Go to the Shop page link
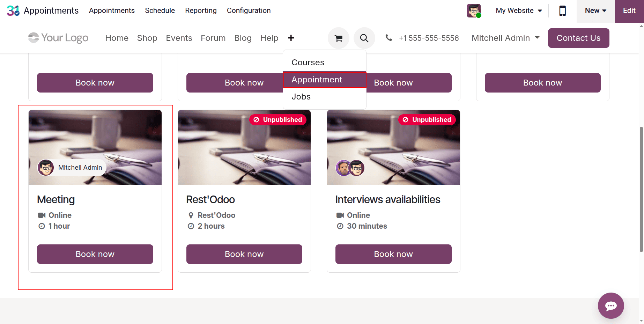 147,38
